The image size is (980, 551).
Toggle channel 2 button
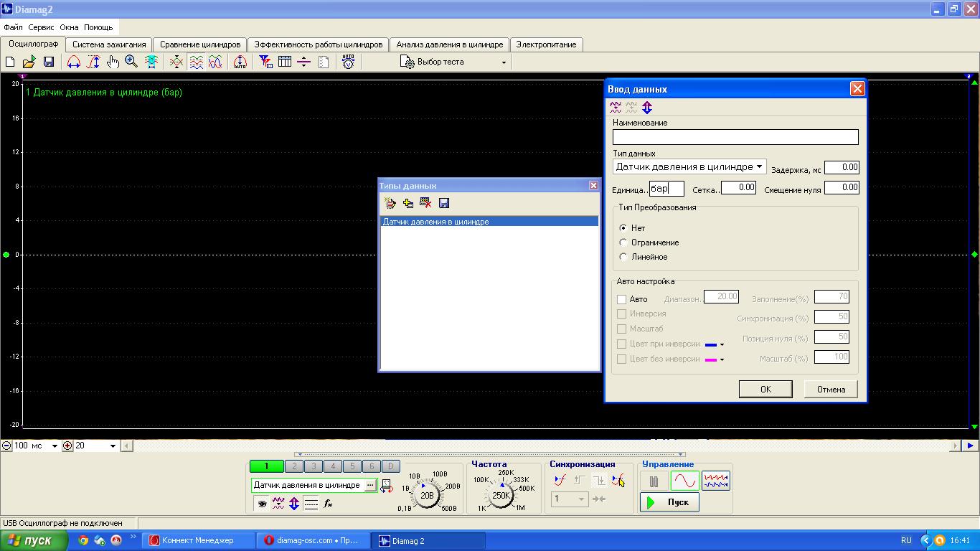294,466
